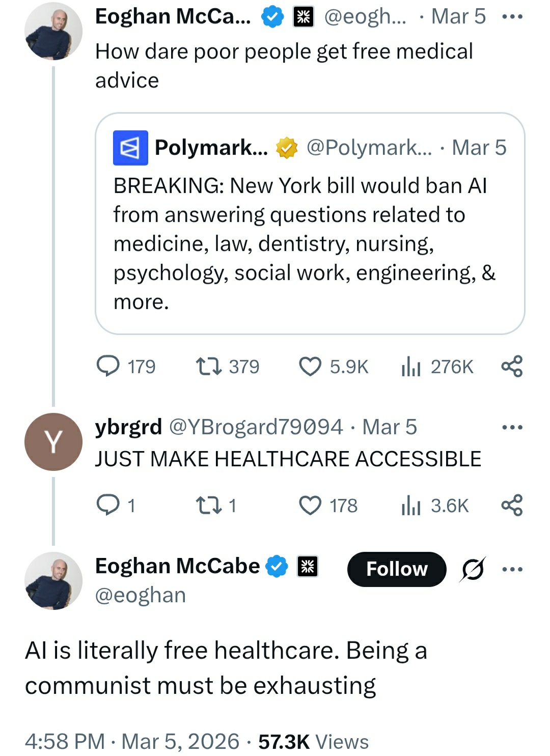View ybrgrd tweet's 3.6K views
Image resolution: width=550 pixels, height=756 pixels.
[411, 506]
